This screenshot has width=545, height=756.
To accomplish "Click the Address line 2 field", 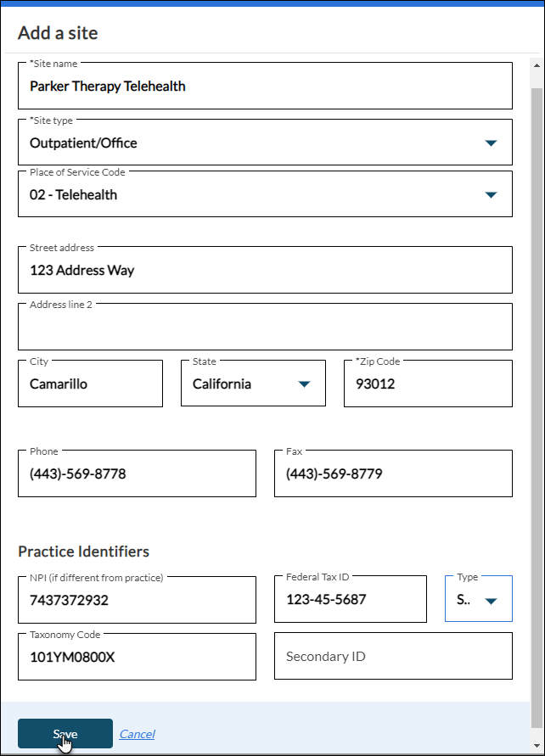I will pyautogui.click(x=265, y=328).
